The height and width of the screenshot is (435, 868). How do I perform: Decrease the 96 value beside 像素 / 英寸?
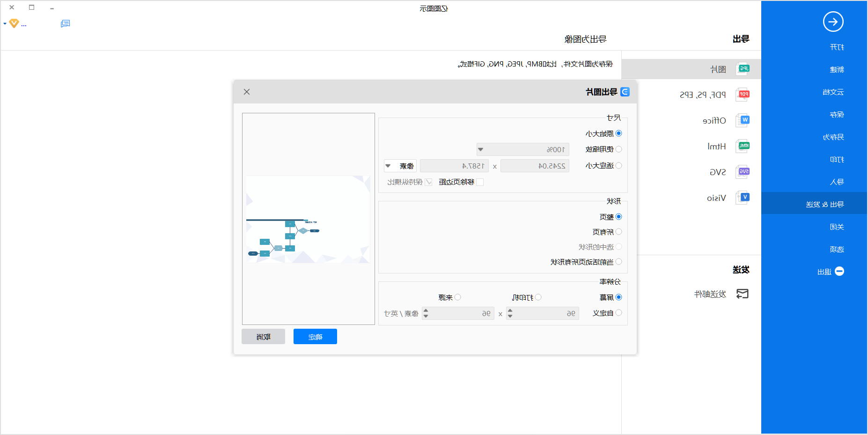pyautogui.click(x=426, y=317)
